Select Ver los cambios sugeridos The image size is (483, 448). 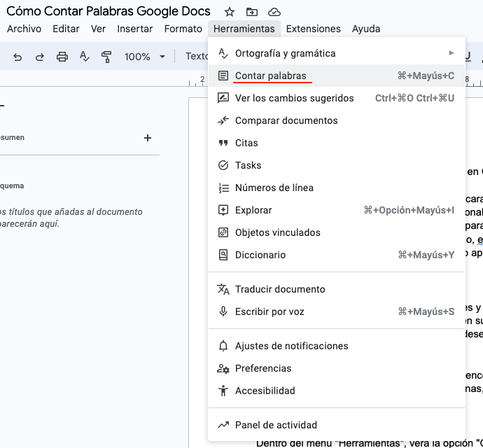(x=337, y=98)
